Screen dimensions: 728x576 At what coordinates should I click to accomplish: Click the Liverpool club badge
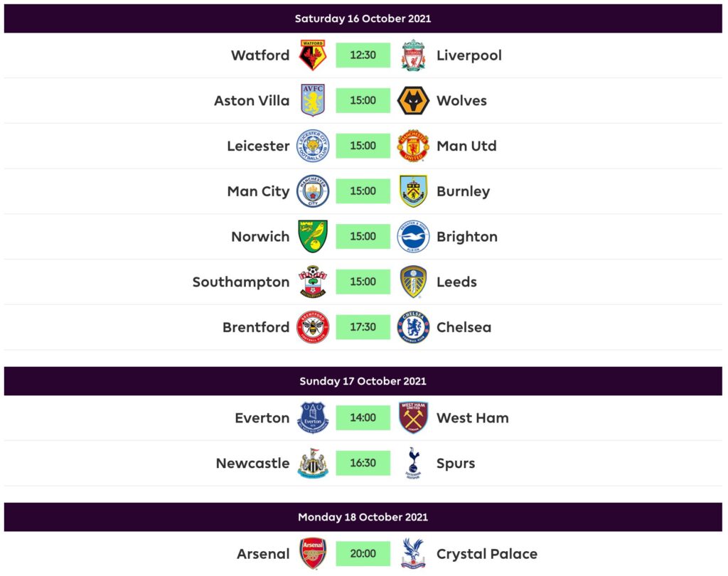[x=413, y=55]
